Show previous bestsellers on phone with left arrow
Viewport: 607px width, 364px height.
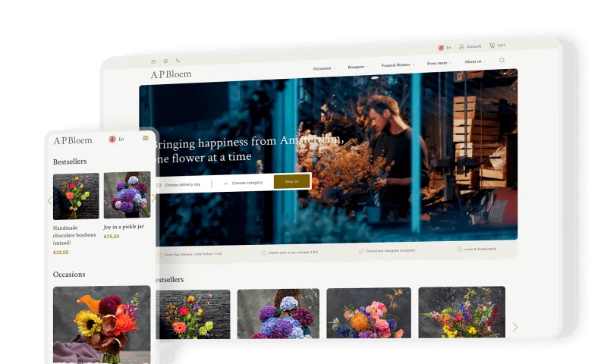pyautogui.click(x=49, y=200)
